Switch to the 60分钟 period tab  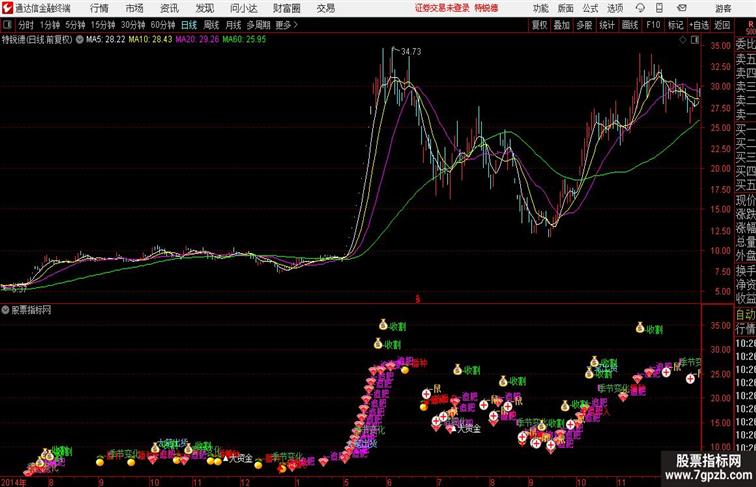[x=163, y=25]
